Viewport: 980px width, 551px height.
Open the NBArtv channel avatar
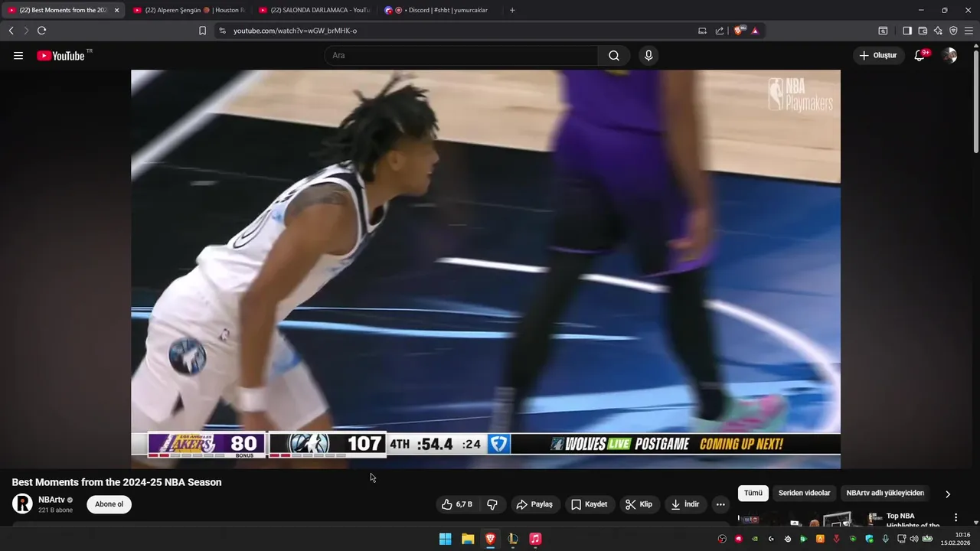[x=22, y=504]
